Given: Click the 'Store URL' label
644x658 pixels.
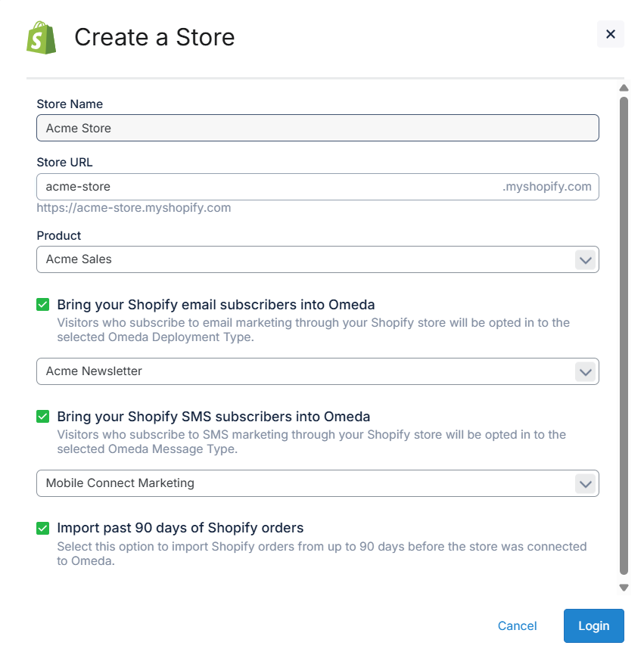Looking at the screenshot, I should coord(64,163).
